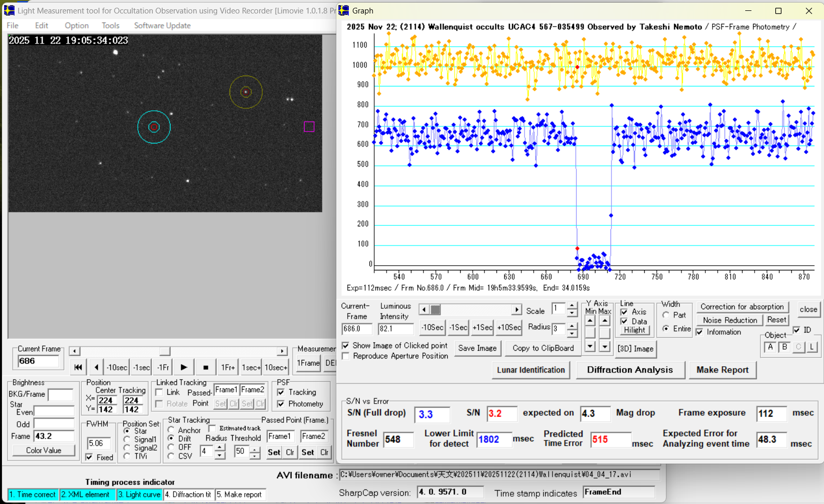
Task: Click the Current Frame slider thumb
Action: 164,351
